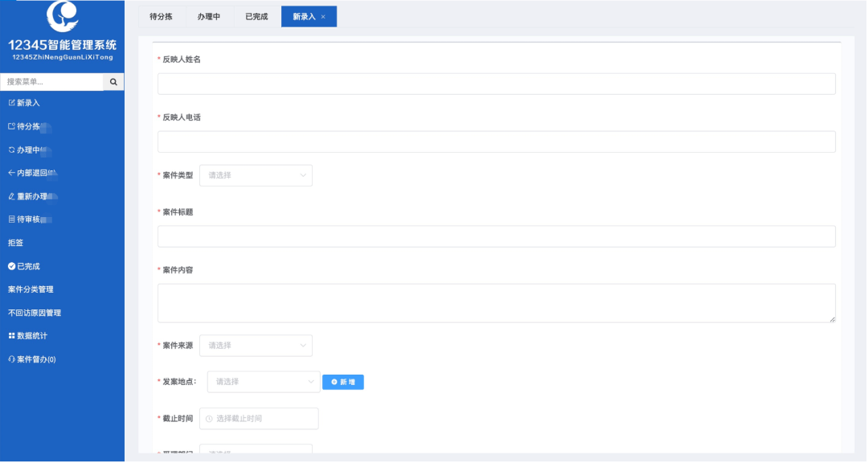Expand the 案件来源 dropdown

tap(256, 346)
